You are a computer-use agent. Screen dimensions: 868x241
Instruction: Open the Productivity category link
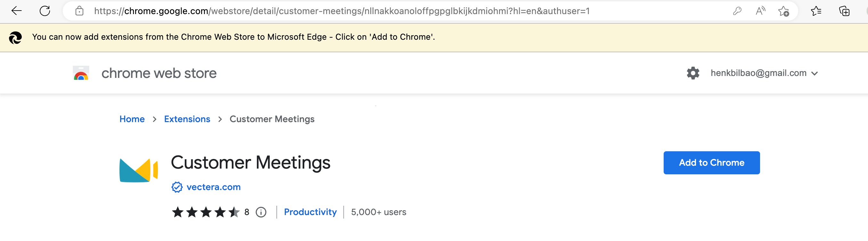point(310,212)
